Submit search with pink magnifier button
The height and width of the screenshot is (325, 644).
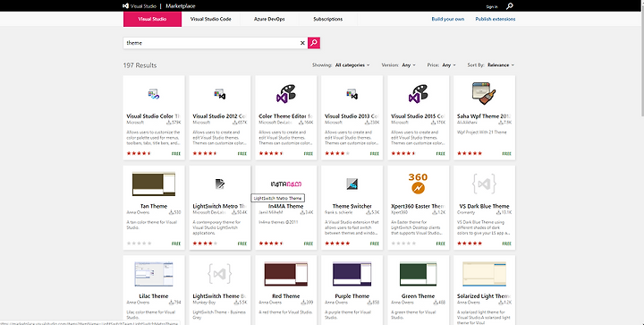pyautogui.click(x=314, y=43)
